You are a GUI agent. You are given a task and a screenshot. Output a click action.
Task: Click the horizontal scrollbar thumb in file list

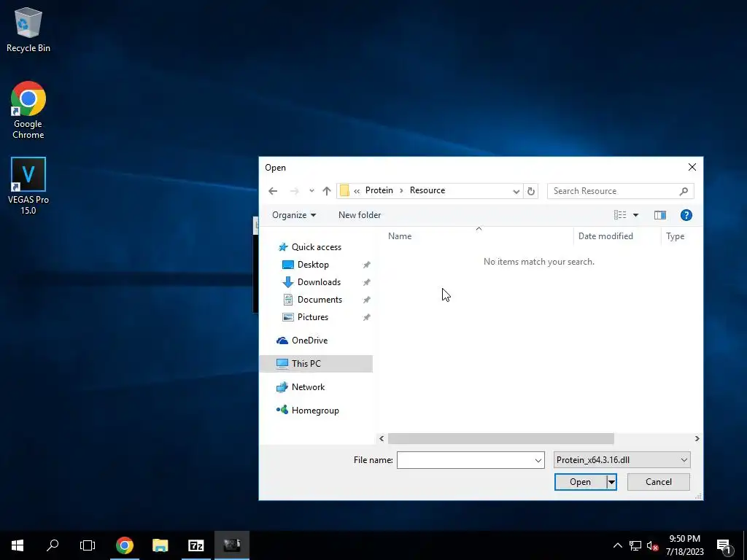(x=500, y=438)
